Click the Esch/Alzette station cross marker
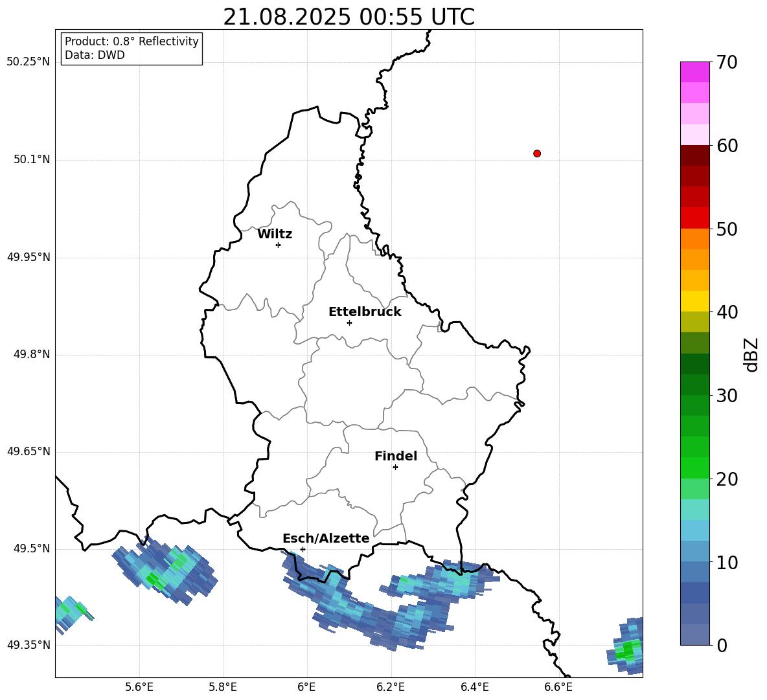This screenshot has height=700, width=767. 303,549
